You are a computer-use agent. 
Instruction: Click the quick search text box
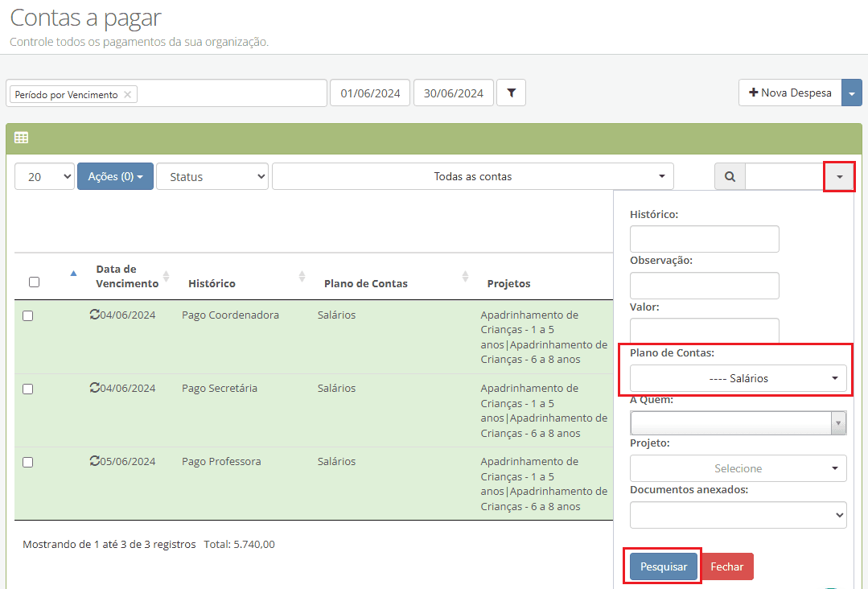pos(785,176)
